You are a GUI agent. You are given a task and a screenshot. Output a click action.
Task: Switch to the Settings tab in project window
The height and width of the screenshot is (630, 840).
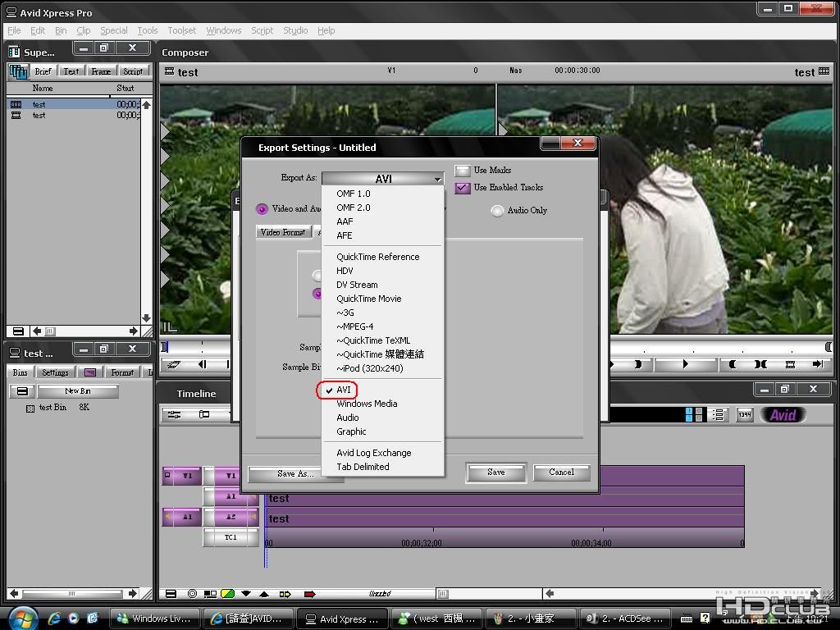55,372
